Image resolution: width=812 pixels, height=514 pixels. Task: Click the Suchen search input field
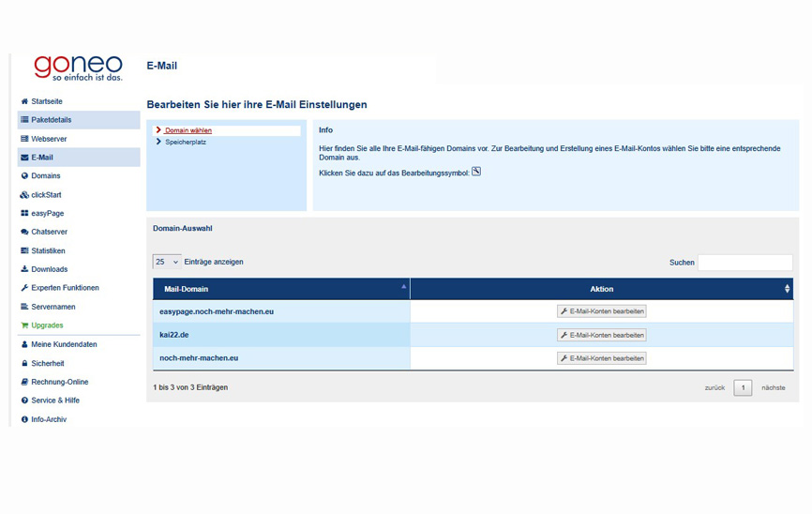(x=744, y=263)
